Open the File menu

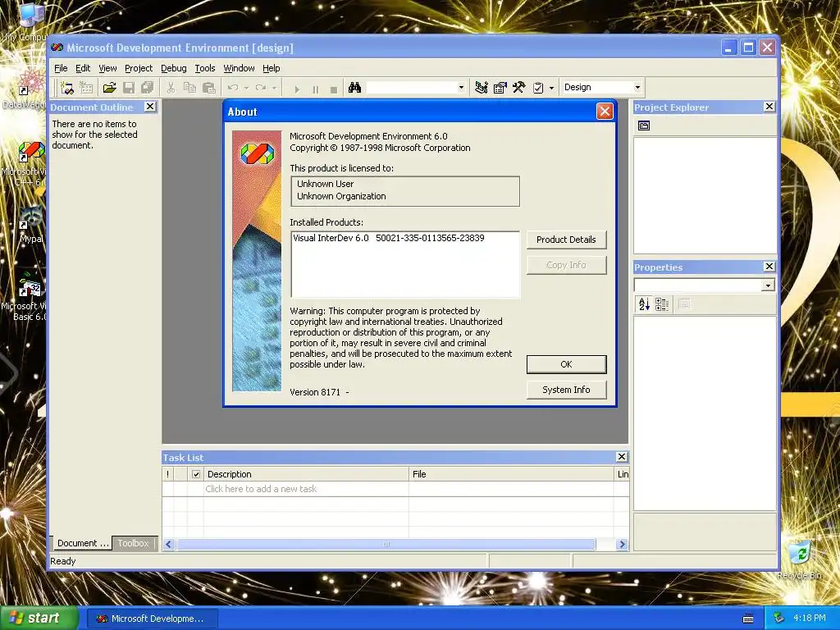[61, 69]
